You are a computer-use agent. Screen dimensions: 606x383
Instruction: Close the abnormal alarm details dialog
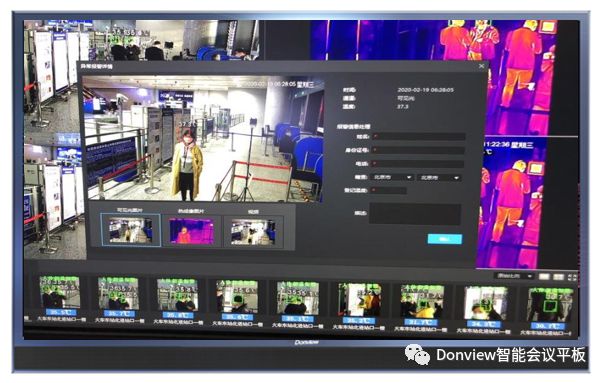tap(482, 66)
